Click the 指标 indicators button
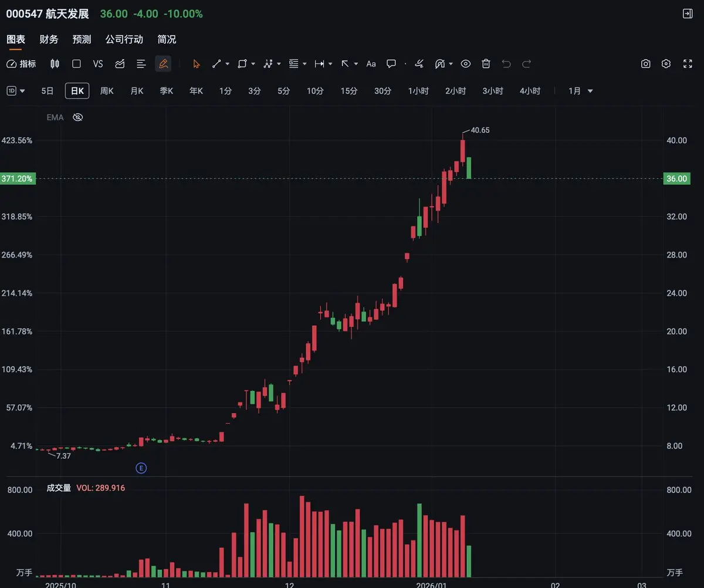 pyautogui.click(x=21, y=64)
